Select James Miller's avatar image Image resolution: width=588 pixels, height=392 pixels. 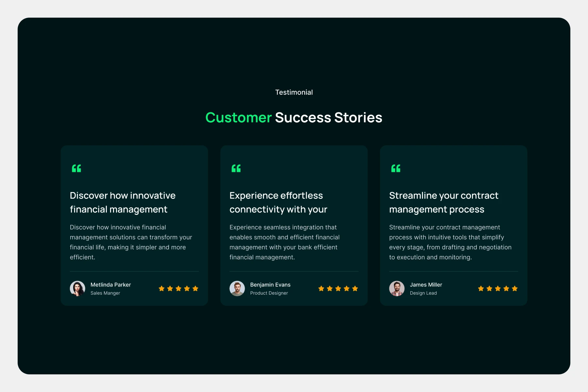[397, 288]
